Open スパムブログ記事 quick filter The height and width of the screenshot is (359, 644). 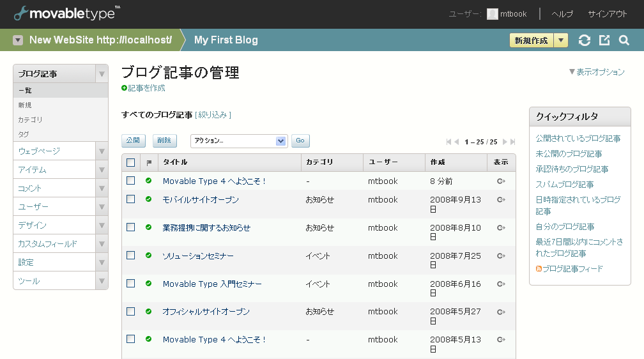point(564,185)
